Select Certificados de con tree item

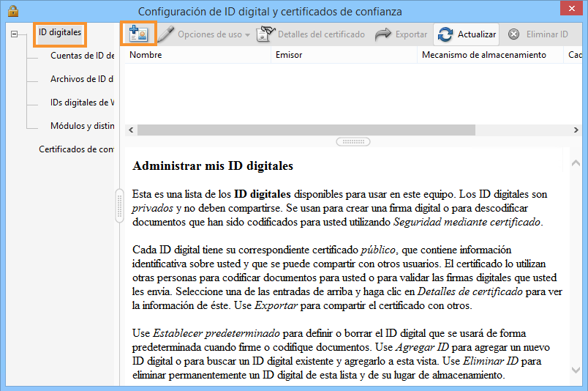click(76, 149)
